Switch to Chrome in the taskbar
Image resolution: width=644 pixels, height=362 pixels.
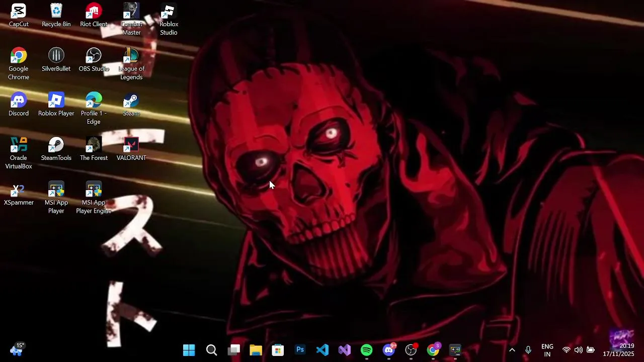[433, 350]
